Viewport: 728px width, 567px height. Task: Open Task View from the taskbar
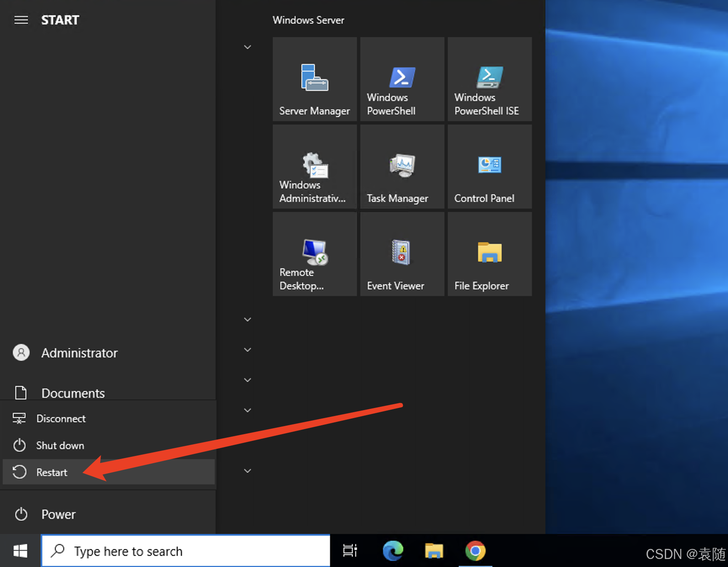point(350,551)
